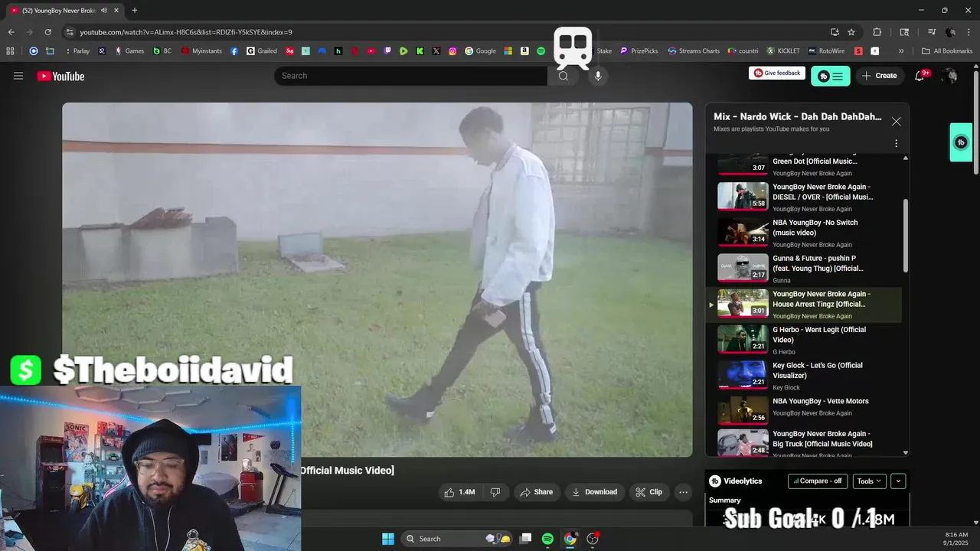This screenshot has height=551, width=980.
Task: Open the Games bookmark
Action: (129, 51)
